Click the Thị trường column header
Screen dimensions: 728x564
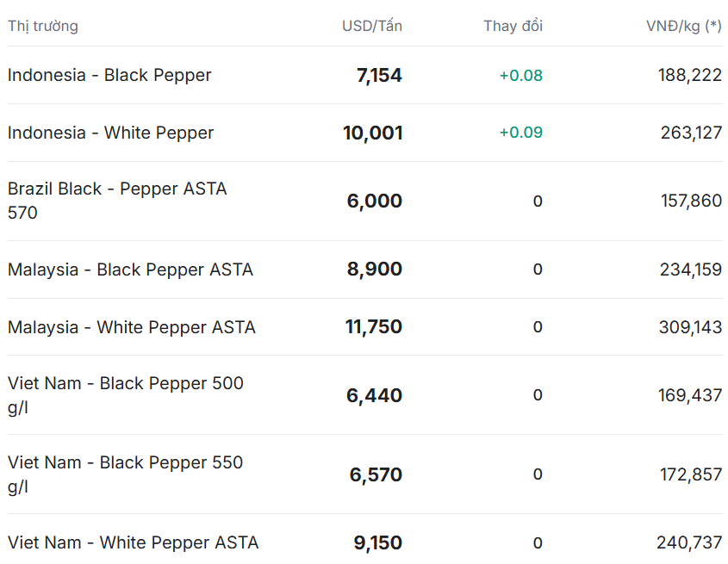pyautogui.click(x=43, y=26)
